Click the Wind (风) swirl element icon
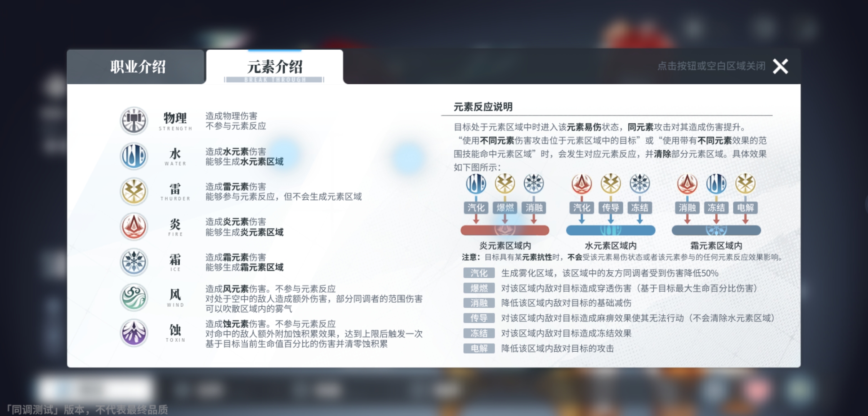This screenshot has height=416, width=868. pyautogui.click(x=134, y=297)
